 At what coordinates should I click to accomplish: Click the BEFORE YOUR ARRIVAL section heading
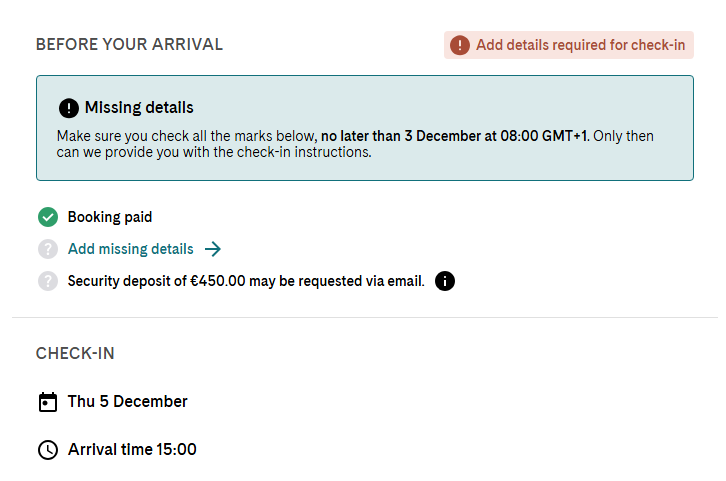point(129,44)
